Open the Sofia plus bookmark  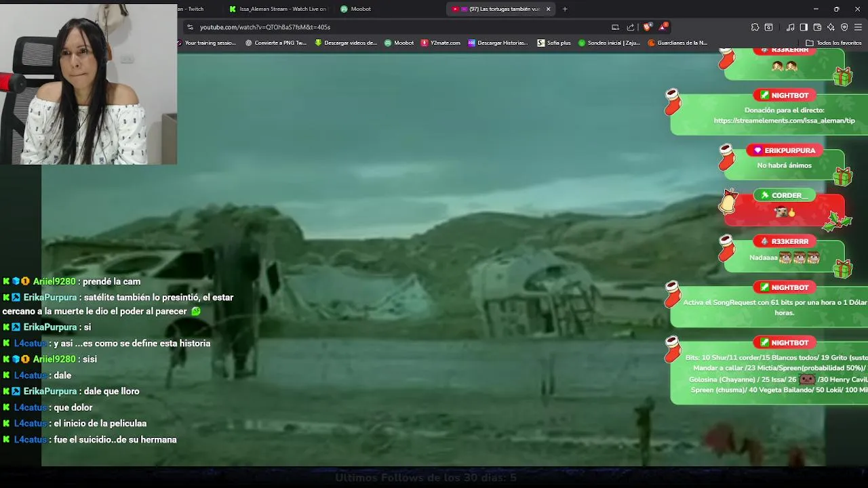point(554,43)
